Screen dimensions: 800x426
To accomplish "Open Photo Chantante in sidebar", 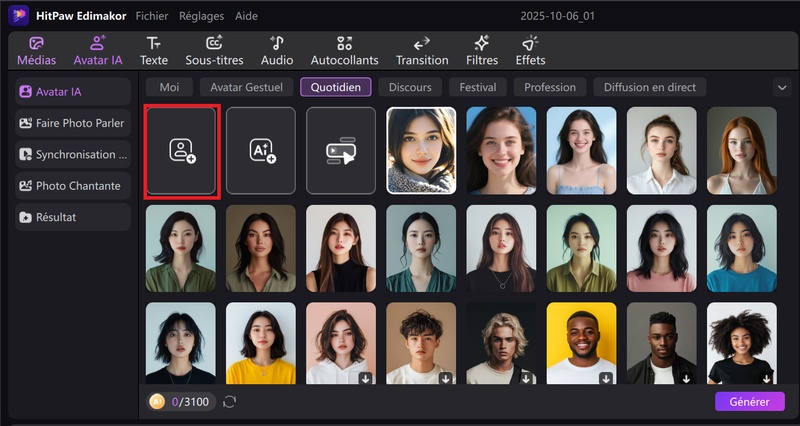I will tap(73, 186).
